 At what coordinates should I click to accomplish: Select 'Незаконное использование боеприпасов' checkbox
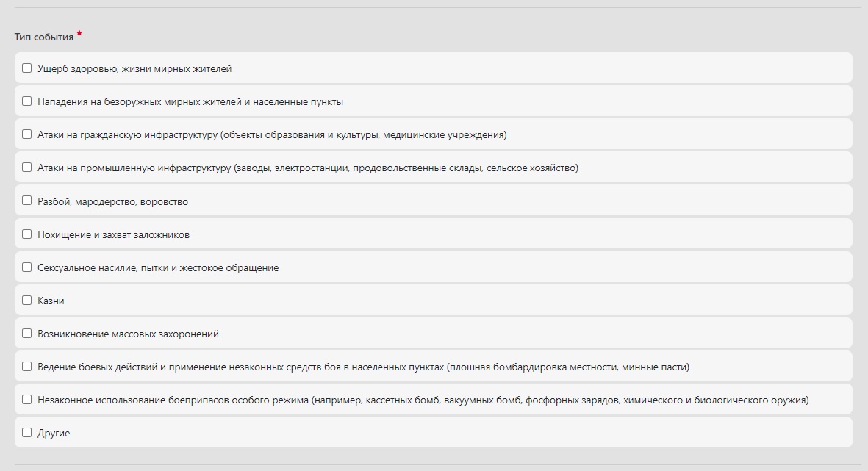pyautogui.click(x=26, y=399)
